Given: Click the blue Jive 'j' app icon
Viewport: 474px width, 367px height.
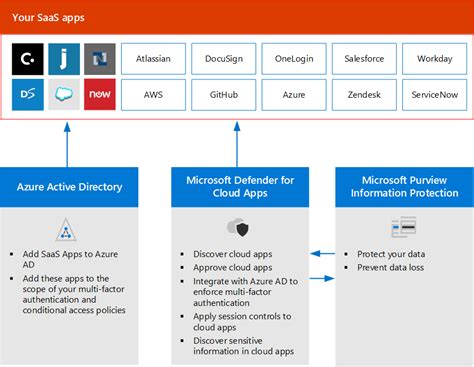Looking at the screenshot, I should (x=64, y=59).
